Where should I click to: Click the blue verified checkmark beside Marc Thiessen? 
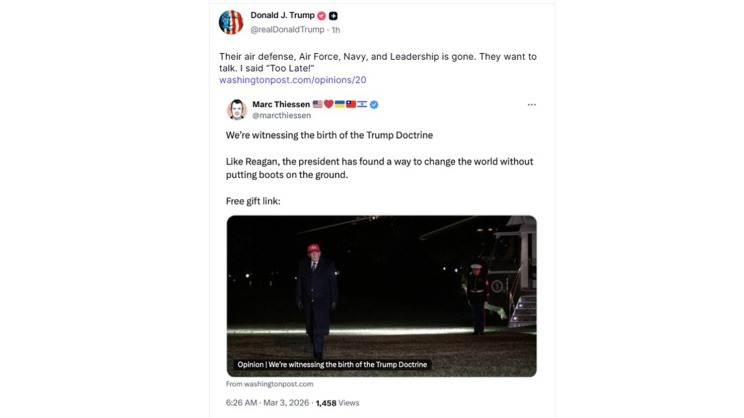click(x=373, y=104)
